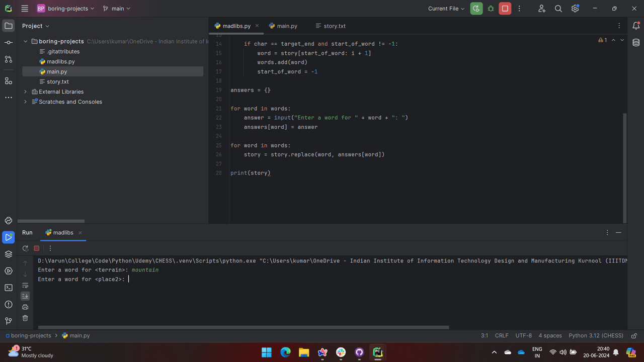
Task: Stop the running process in toolbar
Action: point(505,9)
